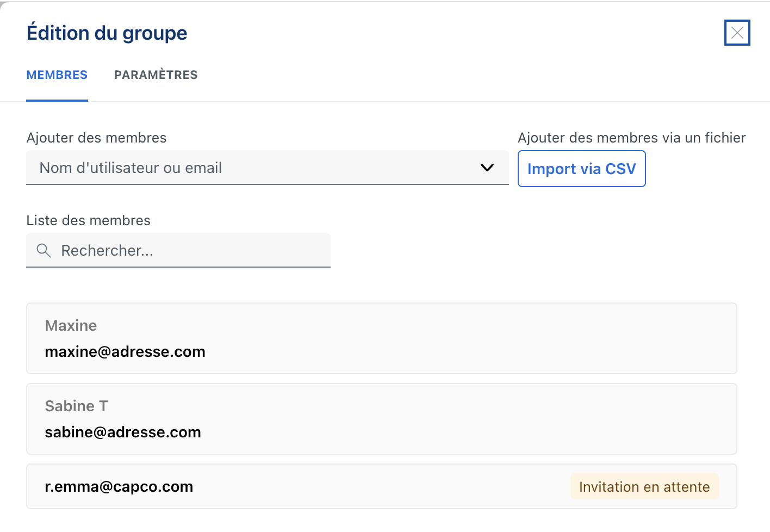This screenshot has height=532, width=770.
Task: Click empty area of Maxine's member card
Action: (x=462, y=338)
